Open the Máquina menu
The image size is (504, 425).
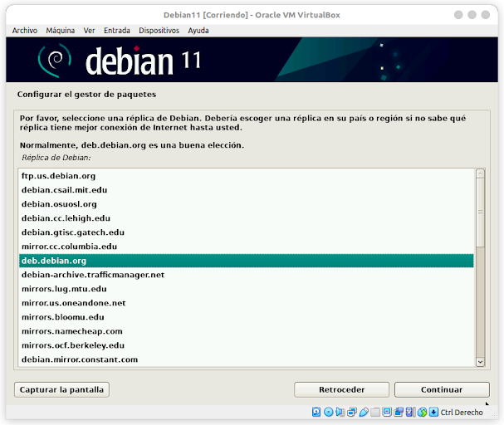click(x=61, y=31)
